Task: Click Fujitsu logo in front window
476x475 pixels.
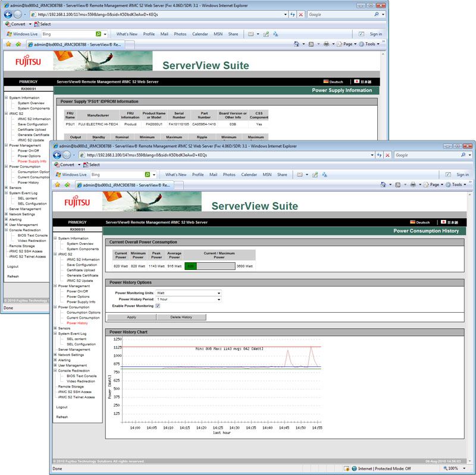Action: coord(77,202)
